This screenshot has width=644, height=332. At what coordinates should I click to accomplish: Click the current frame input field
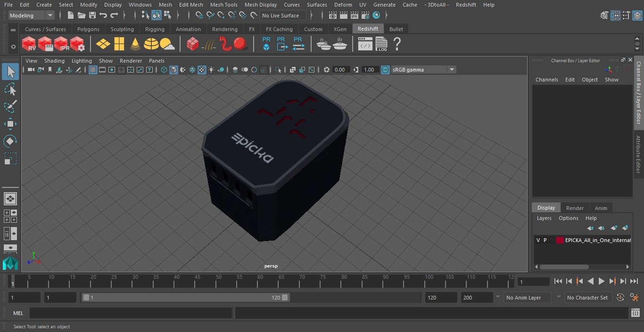pyautogui.click(x=534, y=282)
